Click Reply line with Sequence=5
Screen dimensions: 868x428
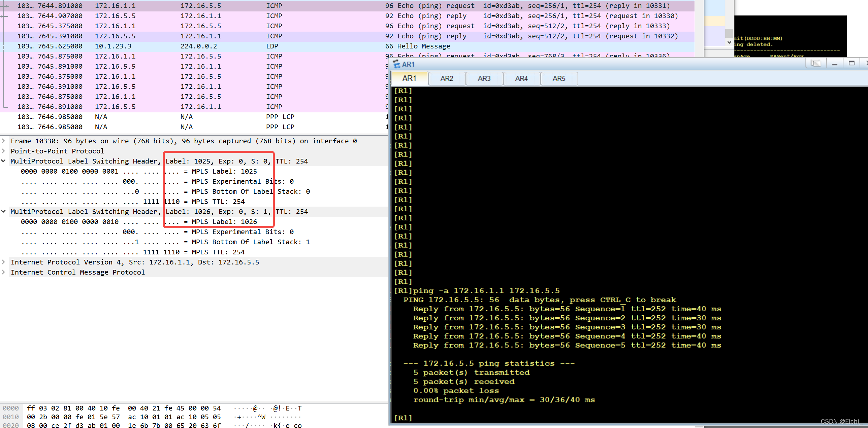click(567, 345)
